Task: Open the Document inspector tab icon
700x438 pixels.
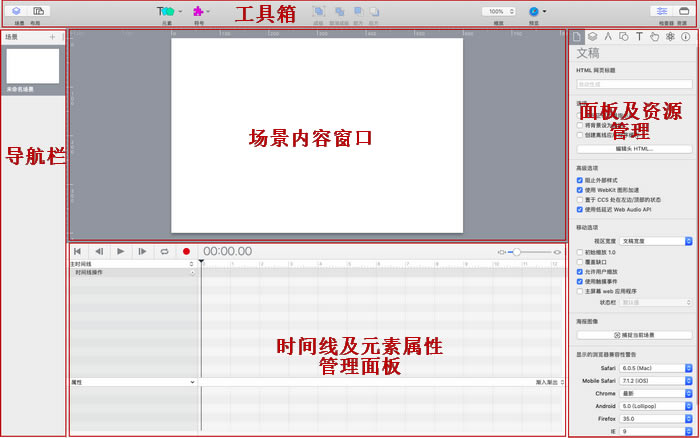Action: [577, 37]
